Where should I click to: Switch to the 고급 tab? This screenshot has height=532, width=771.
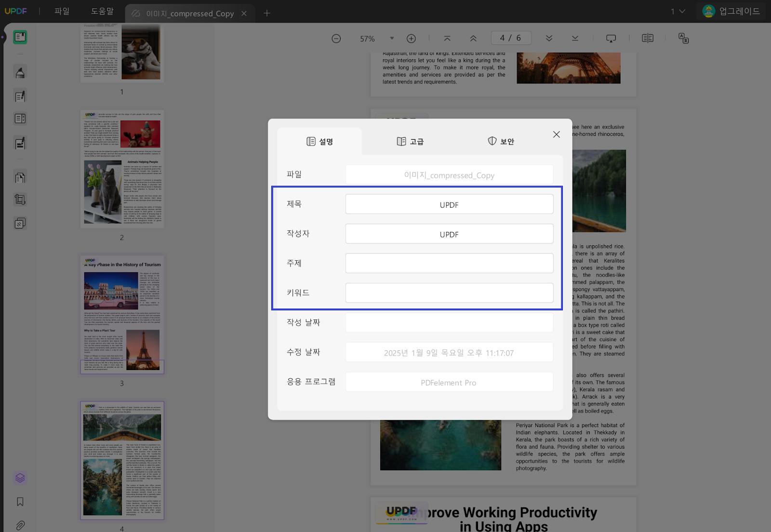point(410,141)
